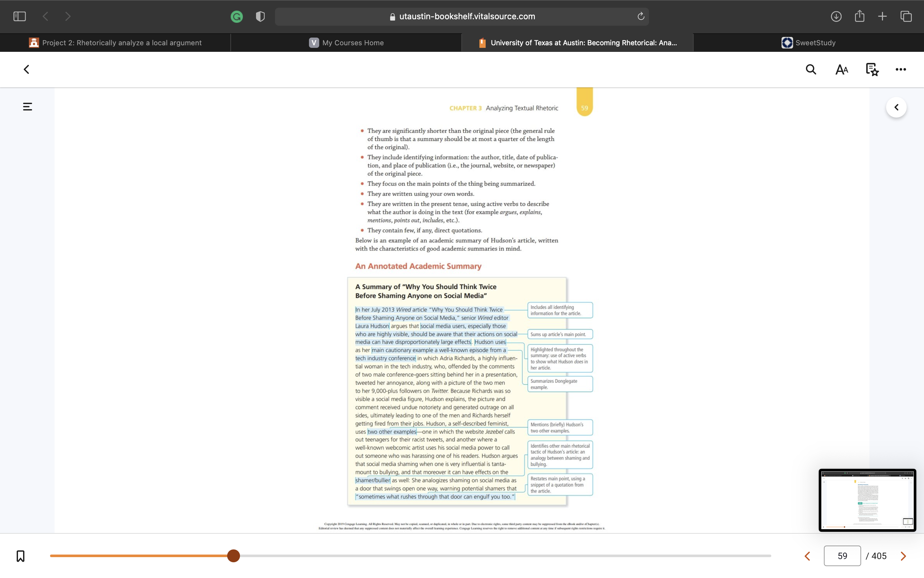The image size is (924, 578).
Task: Go to the previous page
Action: [x=807, y=556]
